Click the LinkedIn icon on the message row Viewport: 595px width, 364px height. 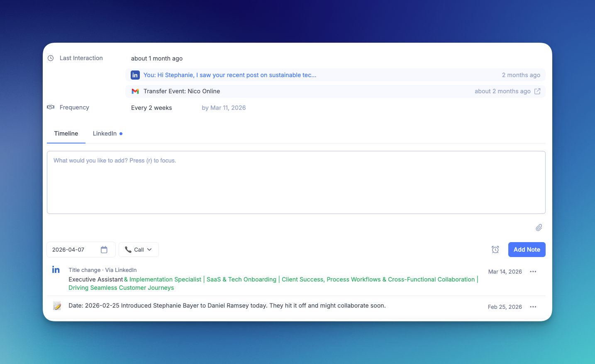point(135,75)
